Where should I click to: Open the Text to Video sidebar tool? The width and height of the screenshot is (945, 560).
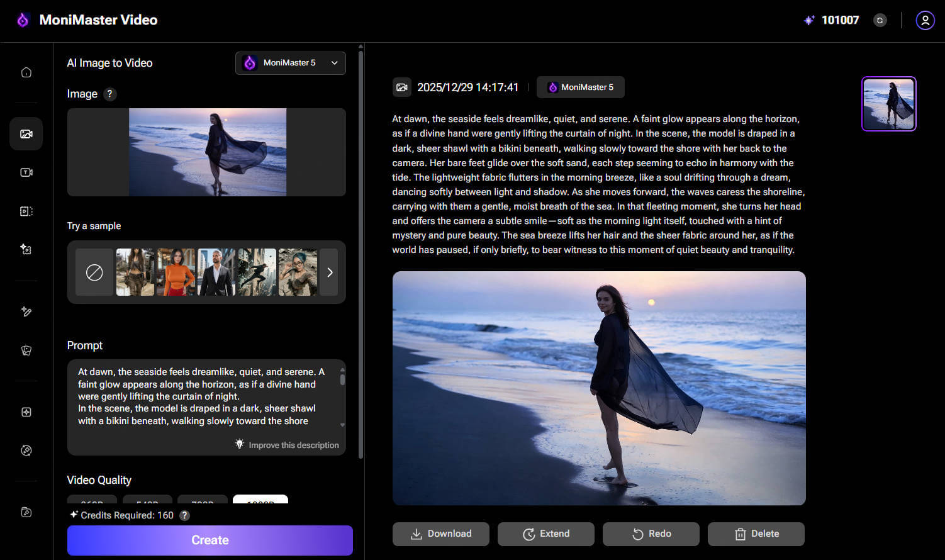(x=26, y=172)
